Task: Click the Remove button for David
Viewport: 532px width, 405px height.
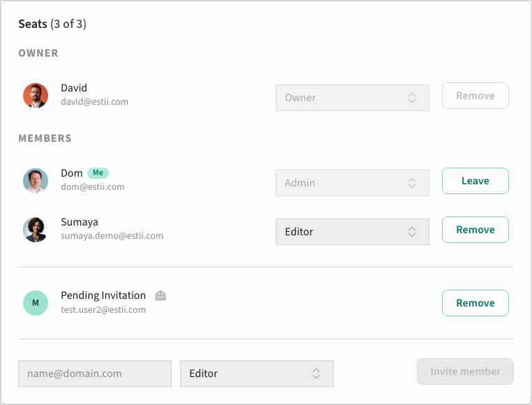Action: [475, 96]
